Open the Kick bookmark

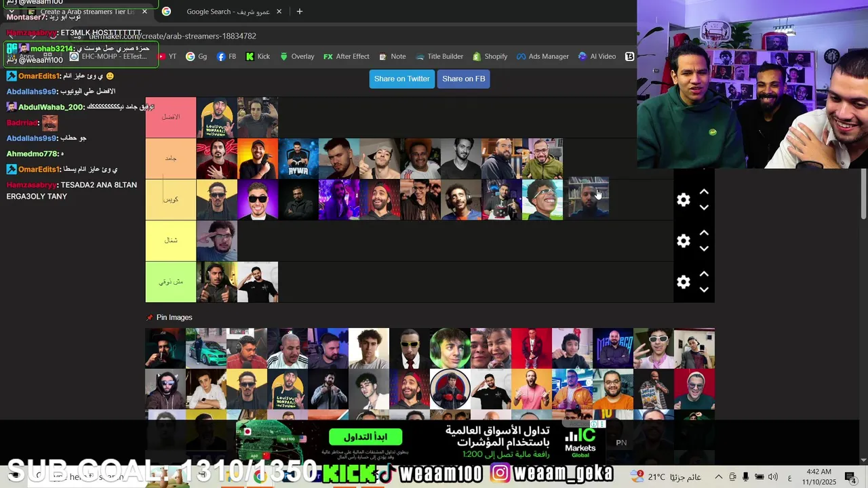point(258,56)
